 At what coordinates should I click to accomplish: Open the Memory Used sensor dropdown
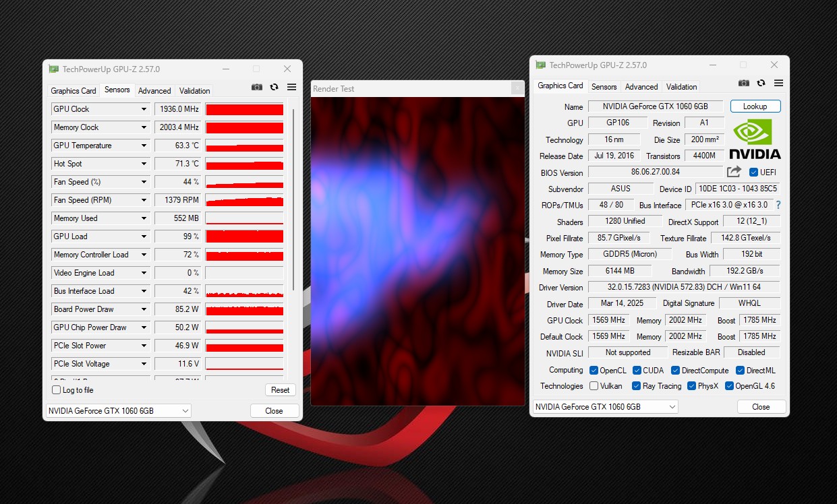click(144, 218)
